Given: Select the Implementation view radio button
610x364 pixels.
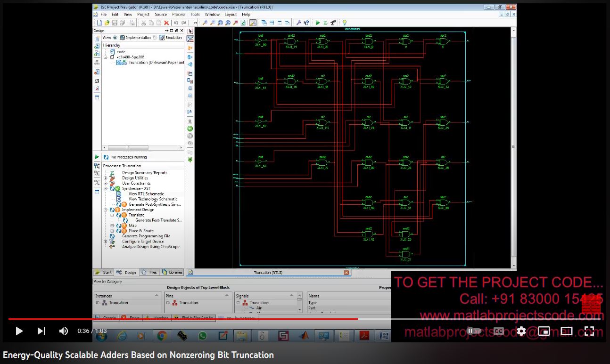Looking at the screenshot, I should coord(115,38).
